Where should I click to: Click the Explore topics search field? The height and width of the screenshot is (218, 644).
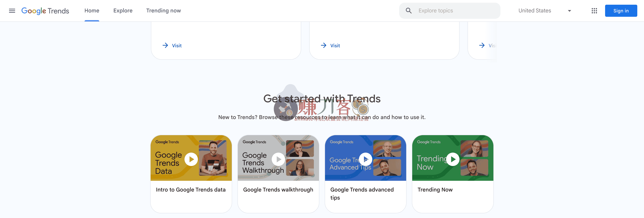450,11
